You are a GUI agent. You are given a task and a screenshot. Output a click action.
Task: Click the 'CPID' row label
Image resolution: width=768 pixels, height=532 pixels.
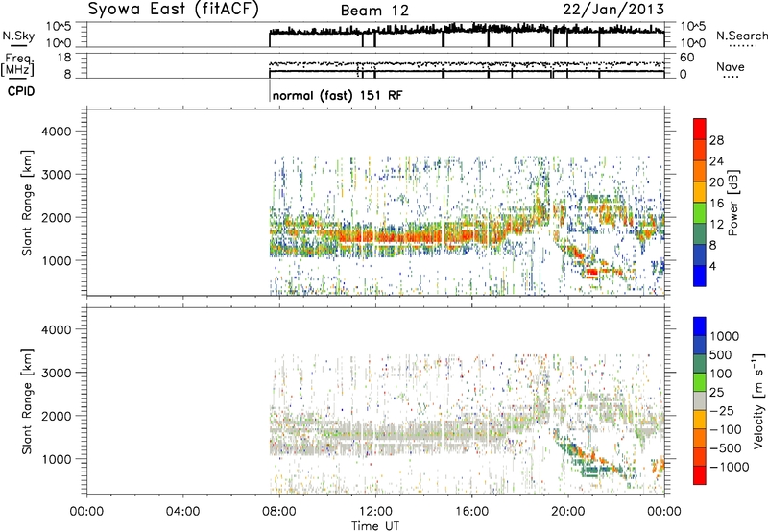coord(21,91)
